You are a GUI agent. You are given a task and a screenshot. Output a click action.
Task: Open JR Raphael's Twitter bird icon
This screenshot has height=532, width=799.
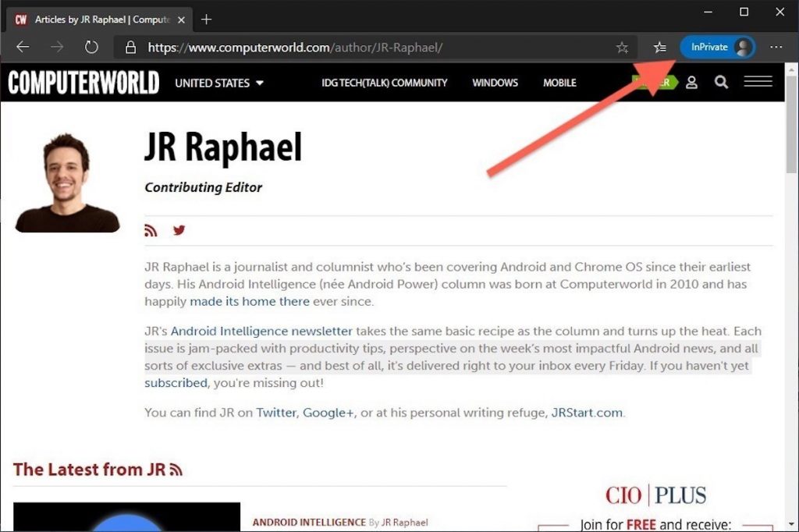pos(179,231)
